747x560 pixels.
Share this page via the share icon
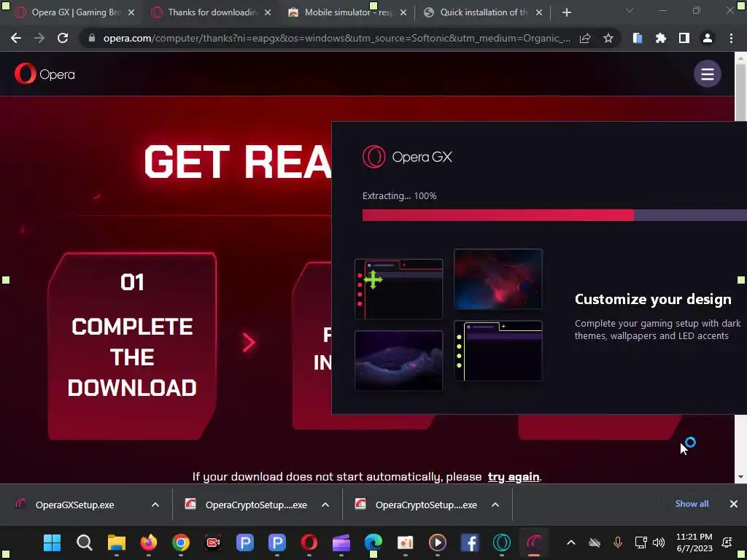585,38
